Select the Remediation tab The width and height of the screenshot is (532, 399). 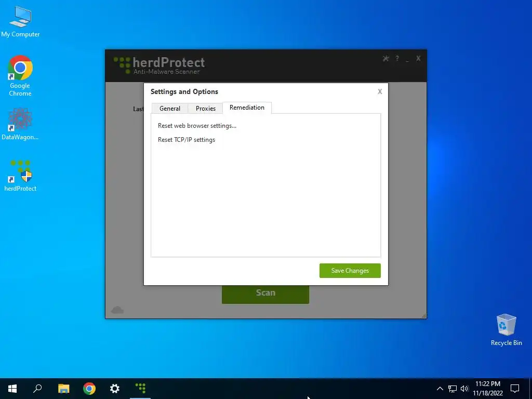tap(247, 108)
